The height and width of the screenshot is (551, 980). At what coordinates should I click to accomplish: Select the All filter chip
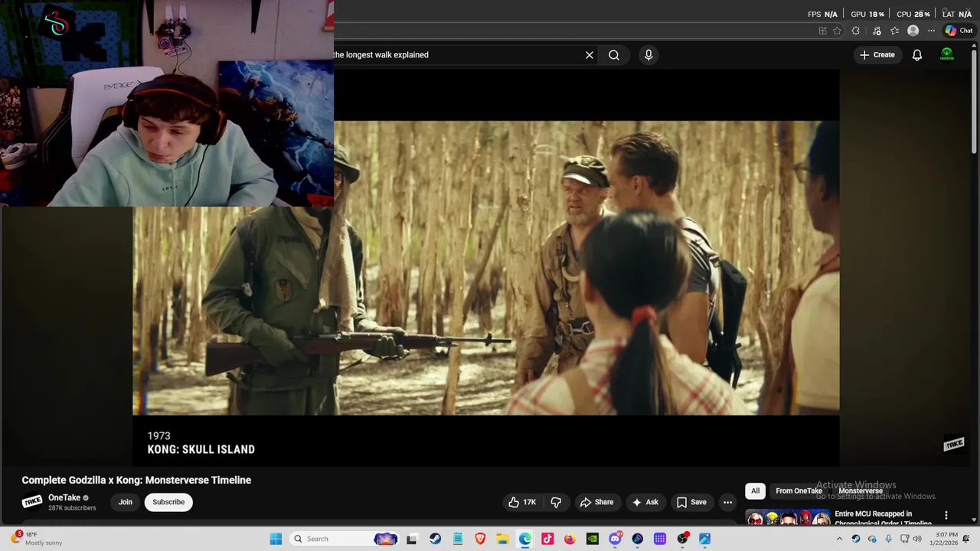755,491
